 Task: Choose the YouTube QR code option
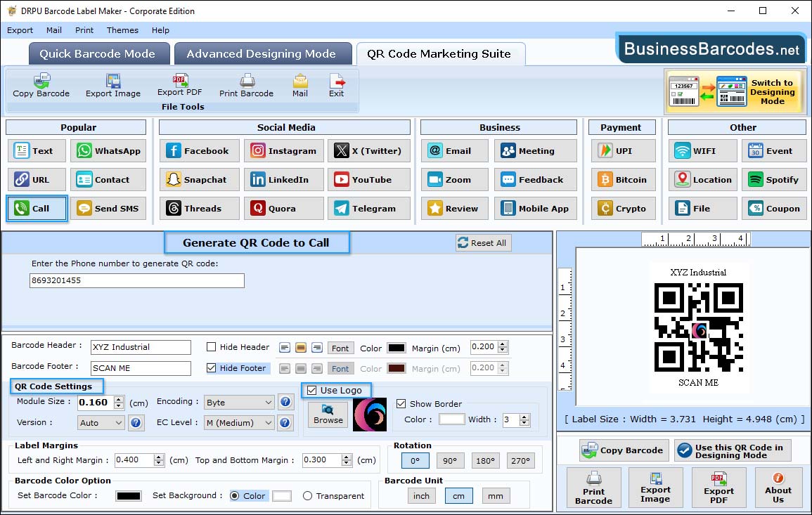368,180
